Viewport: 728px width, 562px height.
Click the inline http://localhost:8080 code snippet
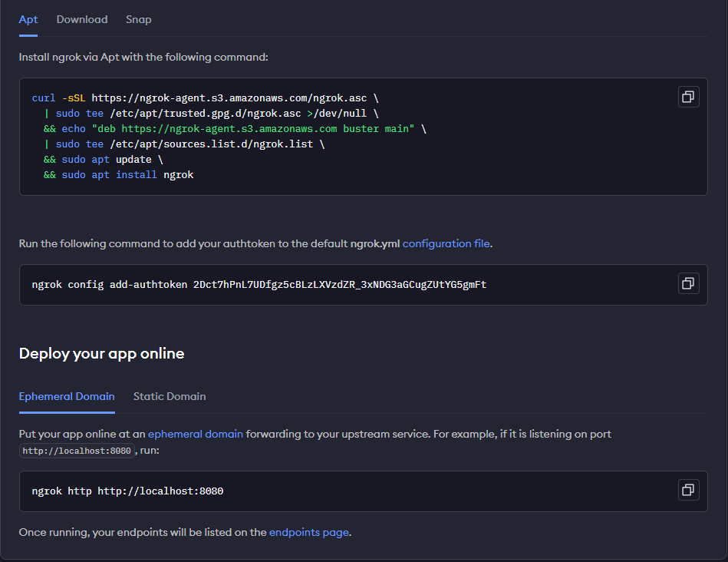tap(77, 451)
